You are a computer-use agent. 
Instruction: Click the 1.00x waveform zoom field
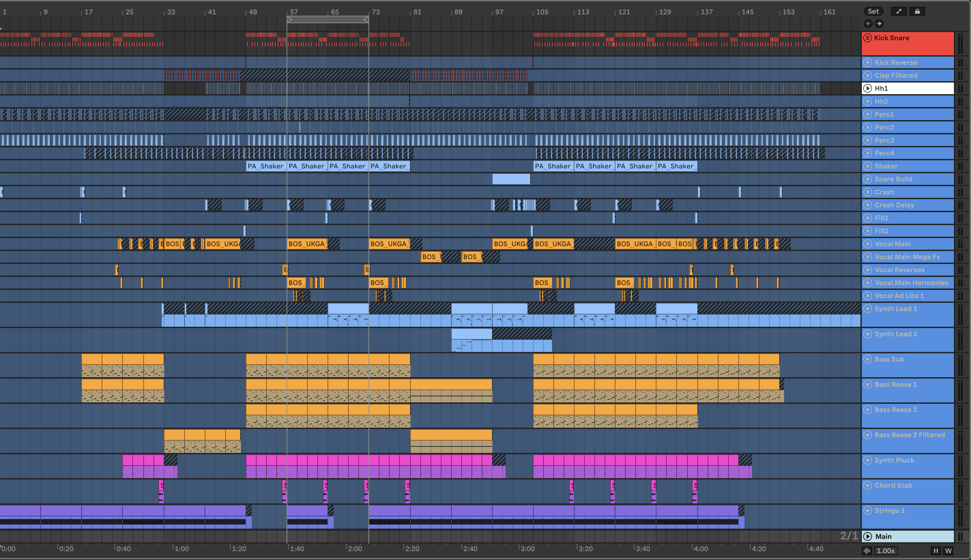[x=886, y=551]
